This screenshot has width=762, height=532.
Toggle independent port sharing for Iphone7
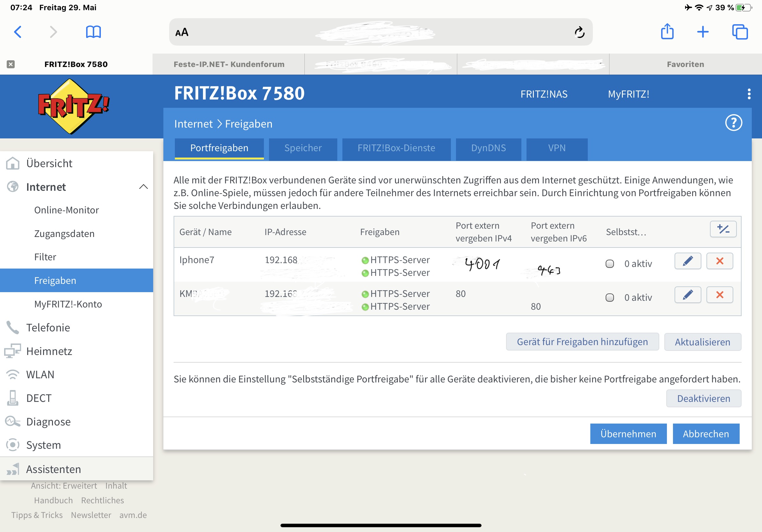[609, 264]
